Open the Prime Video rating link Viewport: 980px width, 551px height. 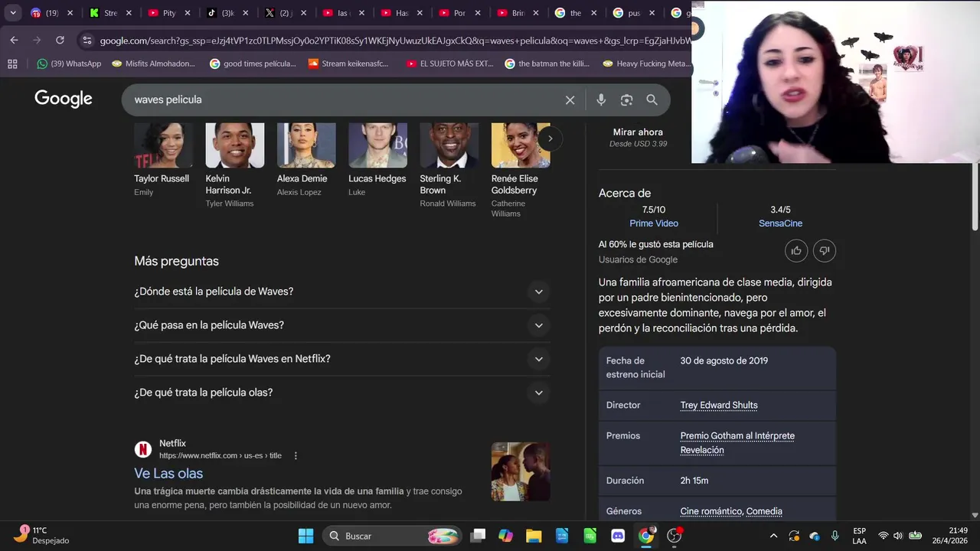click(654, 223)
